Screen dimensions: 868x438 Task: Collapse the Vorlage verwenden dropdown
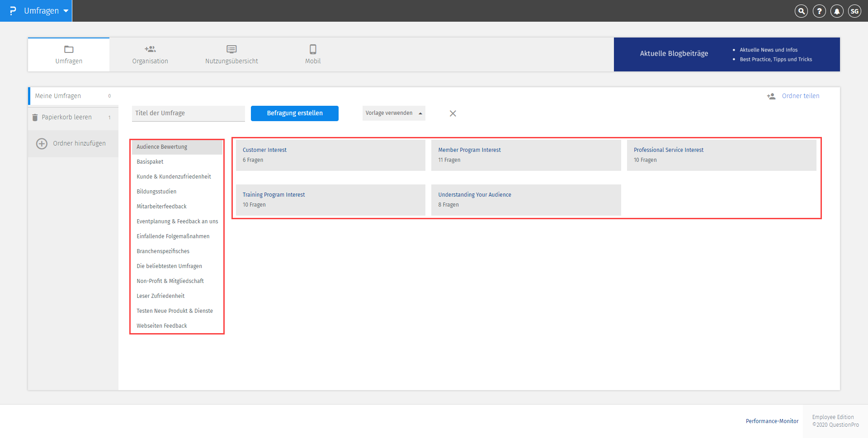(394, 113)
